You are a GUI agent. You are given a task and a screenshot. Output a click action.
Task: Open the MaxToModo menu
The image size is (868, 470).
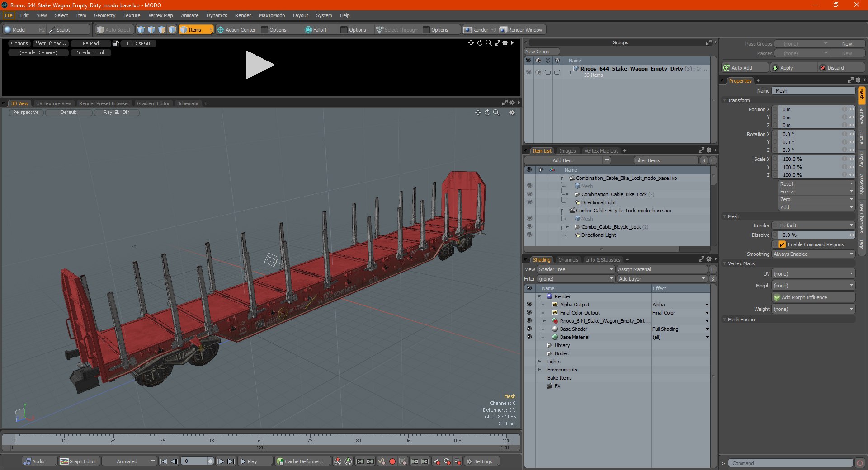pyautogui.click(x=272, y=15)
